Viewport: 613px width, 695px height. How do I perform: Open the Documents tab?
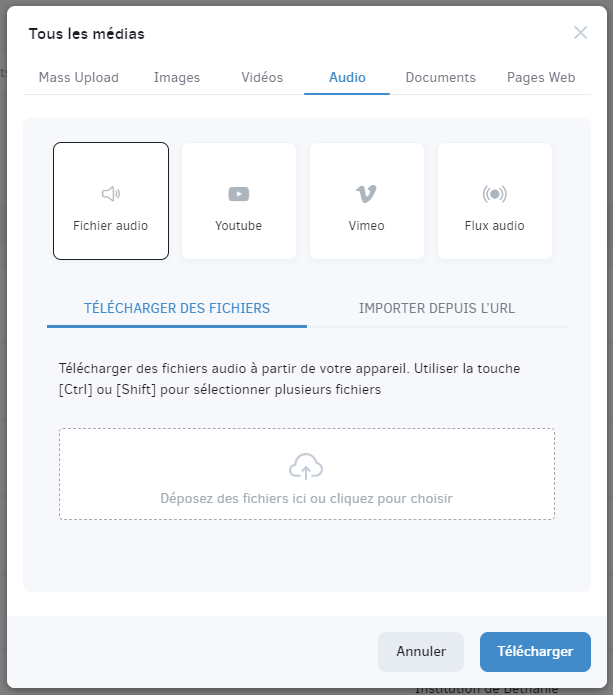click(x=441, y=78)
